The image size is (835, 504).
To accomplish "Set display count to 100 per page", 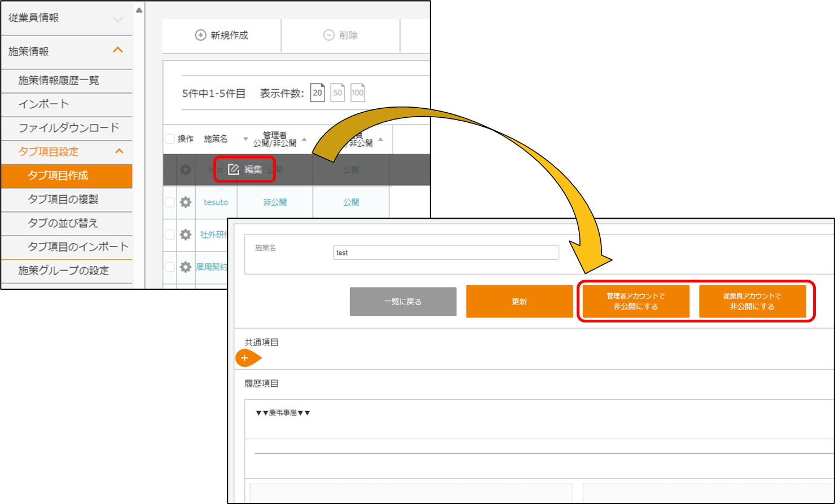I will pos(358,92).
